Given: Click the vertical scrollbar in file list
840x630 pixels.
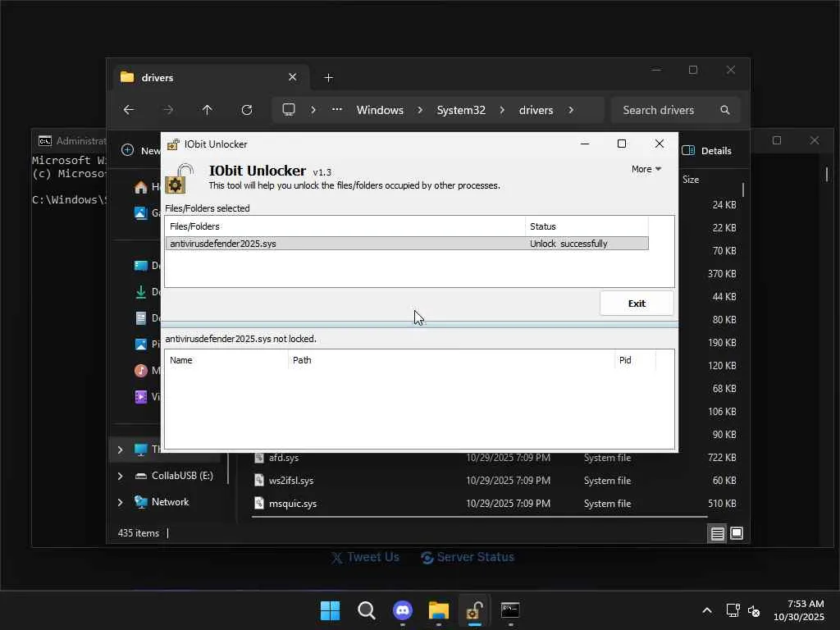Looking at the screenshot, I should tap(743, 190).
